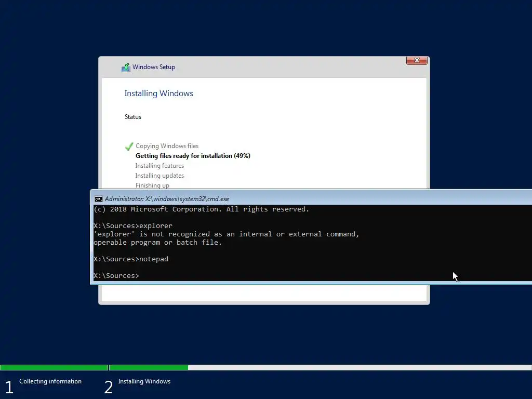Image resolution: width=532 pixels, height=399 pixels.
Task: Click the Microsoft copyright line in cmd
Action: 201,209
